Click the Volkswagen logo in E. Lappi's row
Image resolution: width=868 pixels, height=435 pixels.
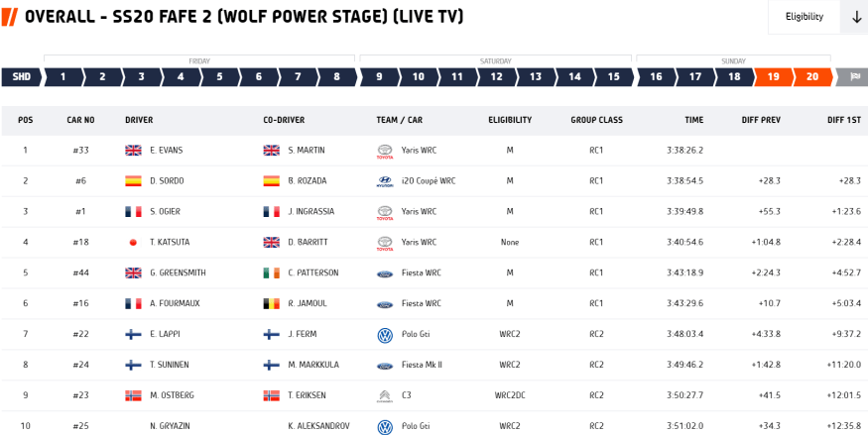click(x=385, y=335)
